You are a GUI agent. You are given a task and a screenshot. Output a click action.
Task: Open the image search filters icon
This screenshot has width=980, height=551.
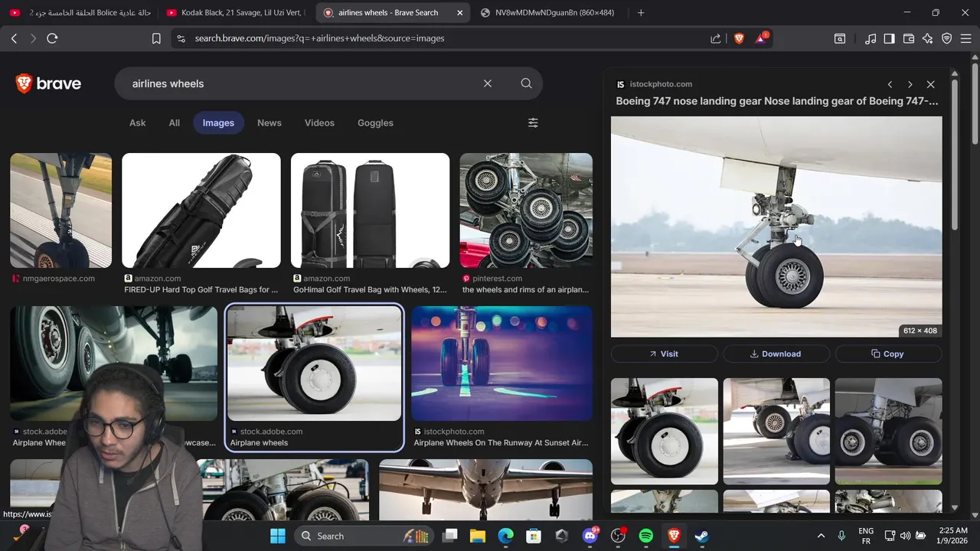click(533, 122)
